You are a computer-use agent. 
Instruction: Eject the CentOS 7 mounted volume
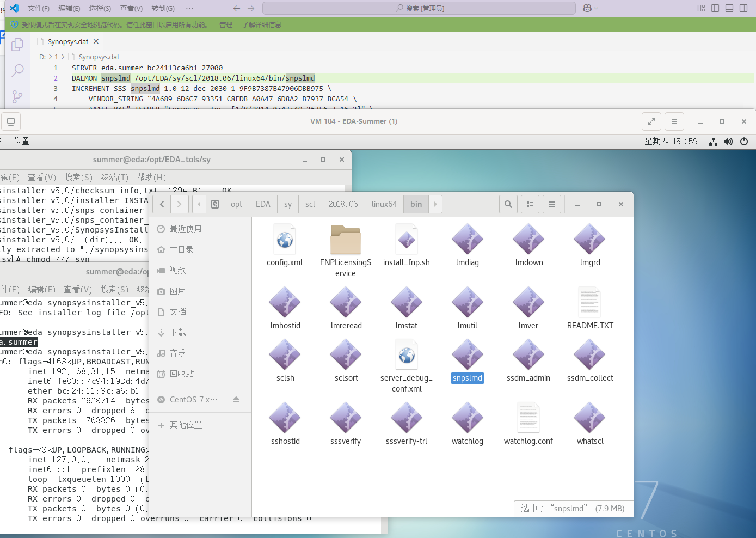coord(236,400)
